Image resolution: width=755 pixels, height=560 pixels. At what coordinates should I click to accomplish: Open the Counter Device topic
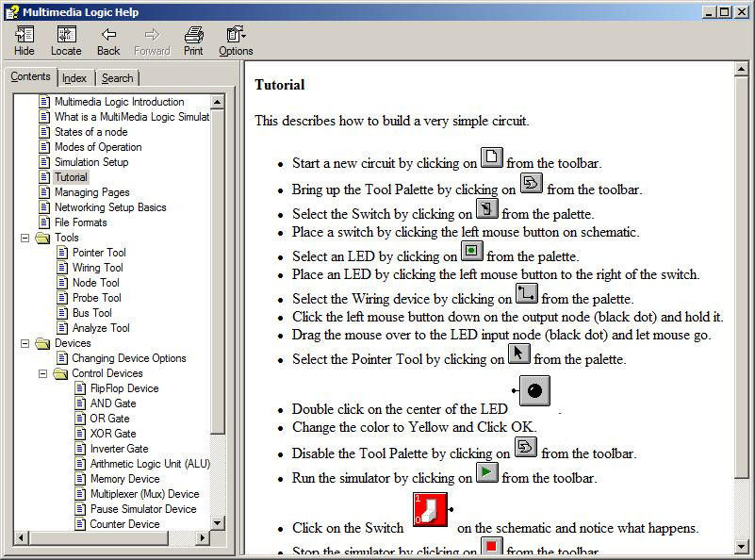(x=124, y=524)
